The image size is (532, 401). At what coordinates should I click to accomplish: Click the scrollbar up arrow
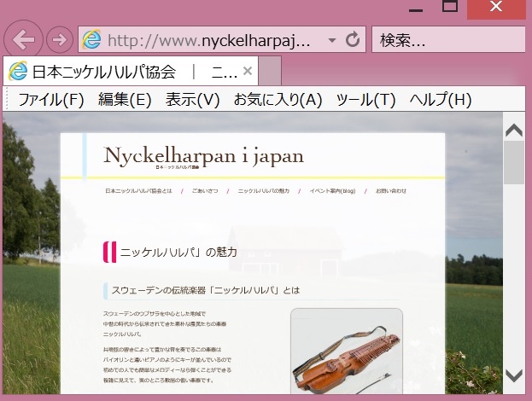tap(513, 131)
